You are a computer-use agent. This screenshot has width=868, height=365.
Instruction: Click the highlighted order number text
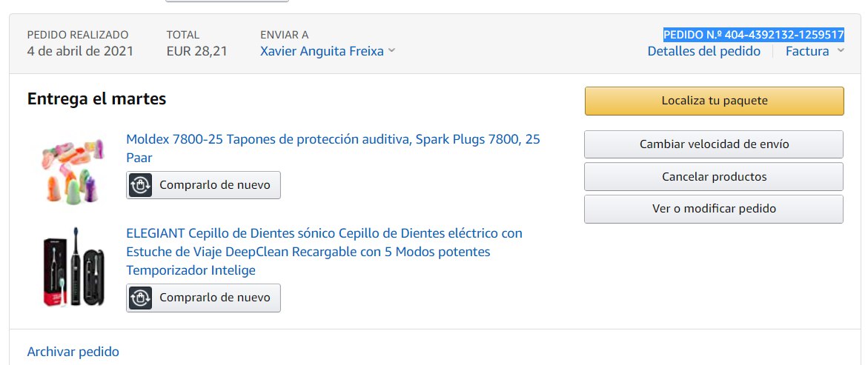pyautogui.click(x=753, y=34)
